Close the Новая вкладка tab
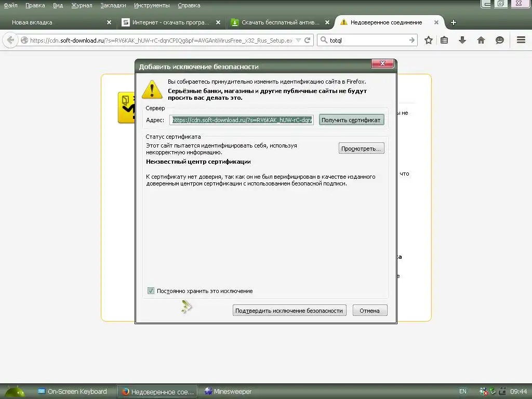 [109, 22]
